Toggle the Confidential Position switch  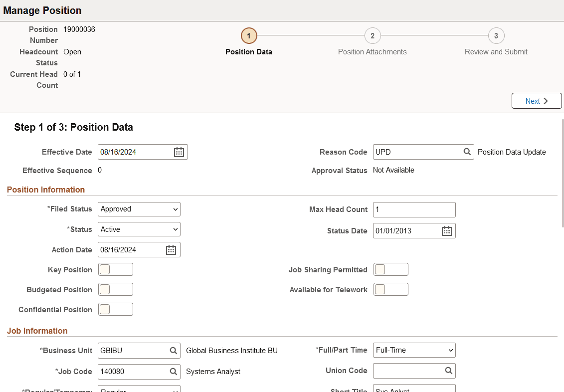(x=115, y=309)
